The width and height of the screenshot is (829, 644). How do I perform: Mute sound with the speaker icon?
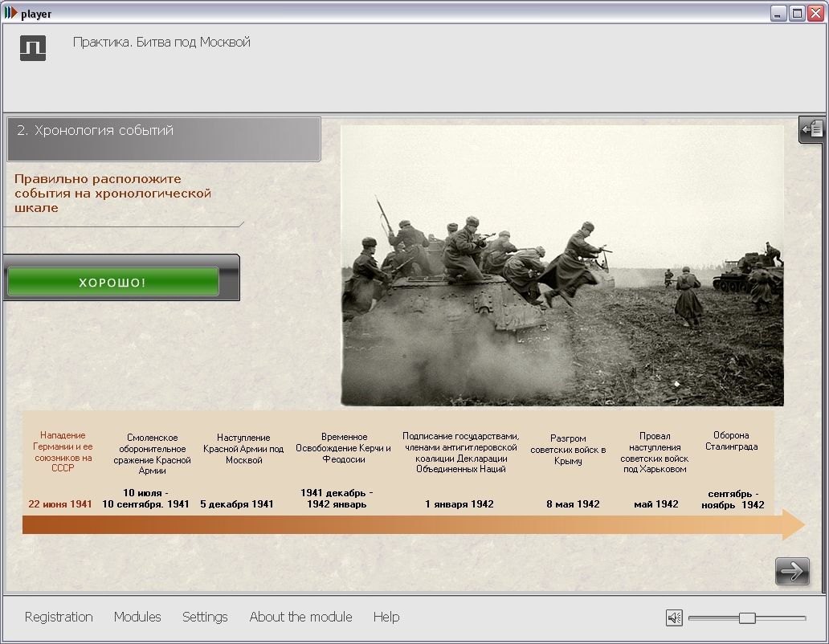click(674, 618)
